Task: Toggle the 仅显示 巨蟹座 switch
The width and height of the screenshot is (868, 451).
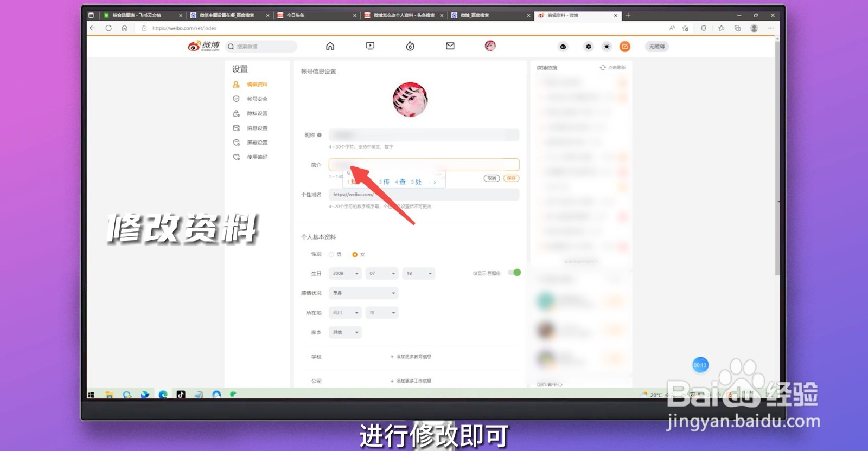Action: click(514, 273)
